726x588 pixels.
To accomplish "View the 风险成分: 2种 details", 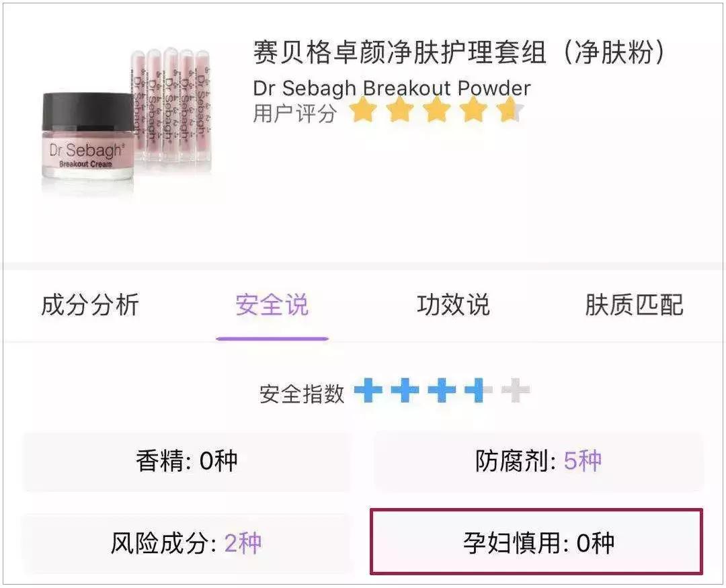I will [187, 542].
